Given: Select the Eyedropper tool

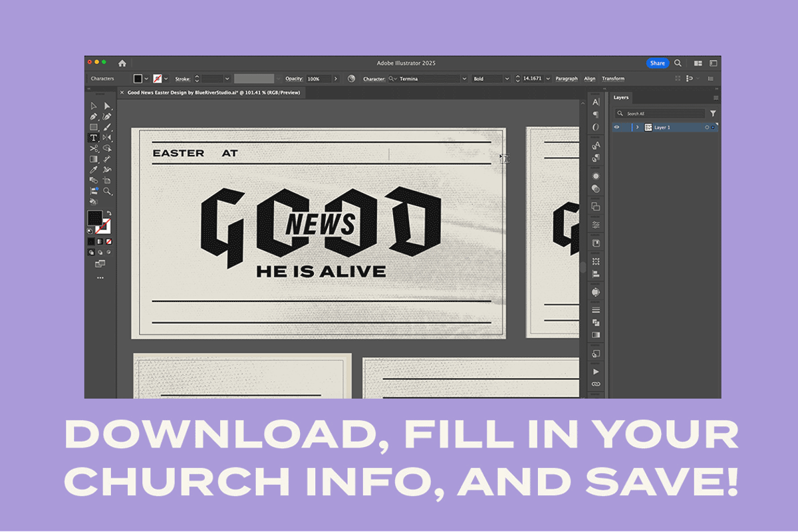Looking at the screenshot, I should tap(93, 170).
